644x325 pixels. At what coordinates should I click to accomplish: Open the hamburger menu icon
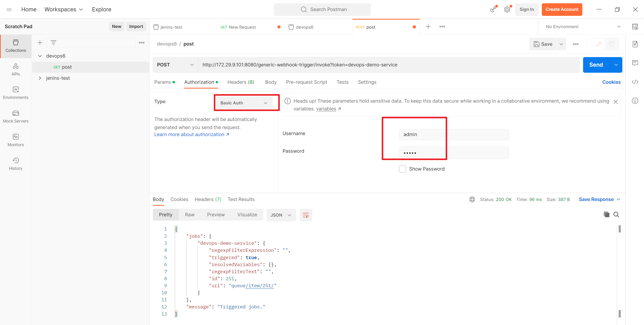[x=9, y=10]
